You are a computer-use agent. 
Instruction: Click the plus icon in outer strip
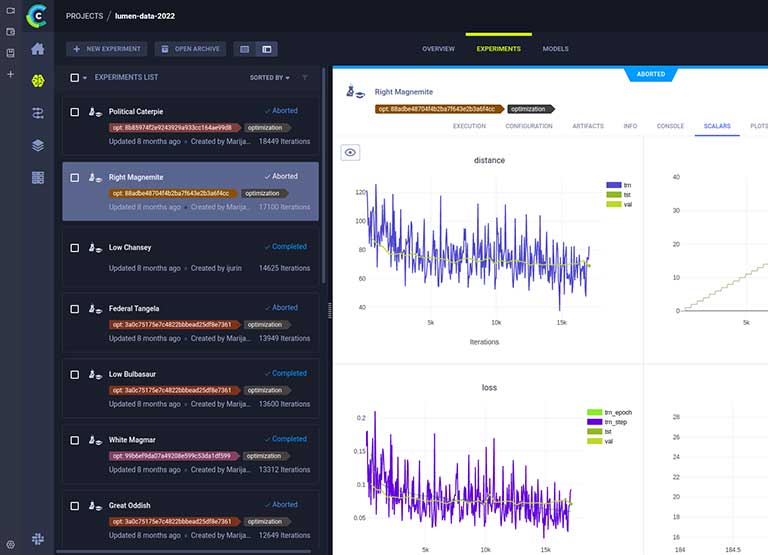[x=10, y=74]
